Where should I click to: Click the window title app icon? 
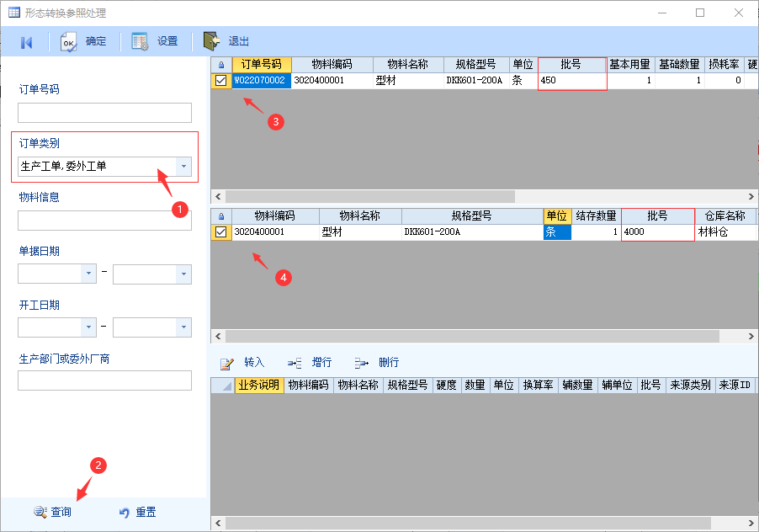point(14,12)
